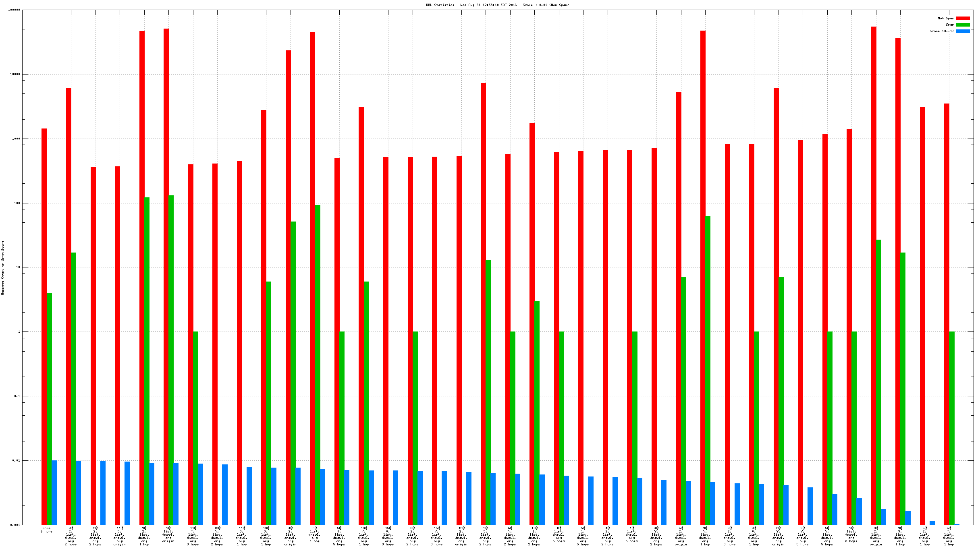Click the 0.001 y-axis tick label
The image size is (980, 551).
15,525
